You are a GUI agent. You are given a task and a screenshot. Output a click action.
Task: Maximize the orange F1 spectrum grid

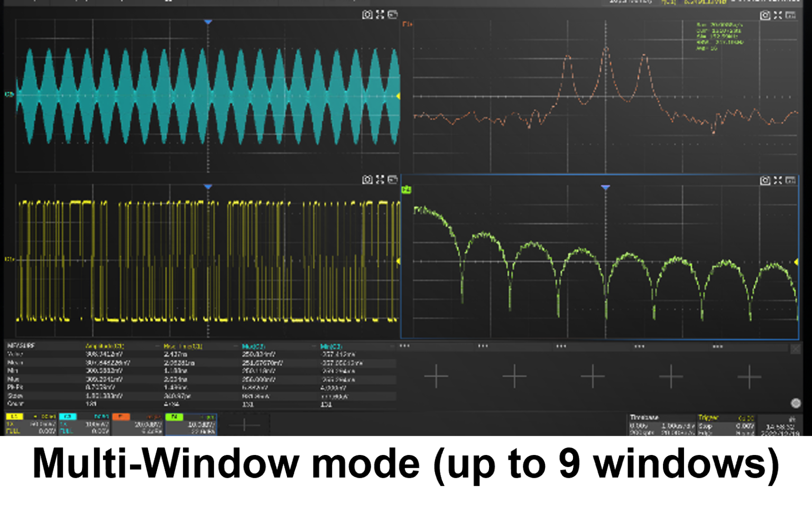coord(778,15)
